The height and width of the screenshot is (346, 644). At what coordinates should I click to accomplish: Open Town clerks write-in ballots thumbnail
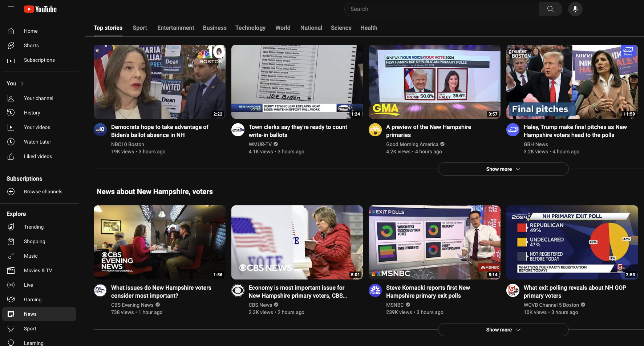pyautogui.click(x=297, y=82)
